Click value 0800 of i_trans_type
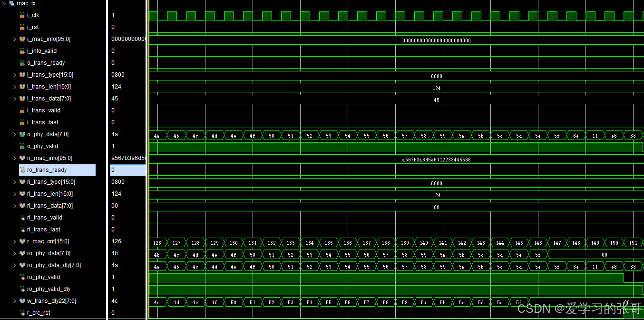Viewport: 644px width, 320px height. point(118,75)
